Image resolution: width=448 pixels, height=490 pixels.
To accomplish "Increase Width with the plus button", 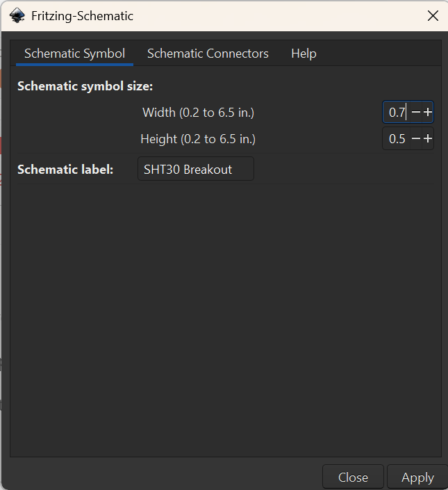I will 428,112.
